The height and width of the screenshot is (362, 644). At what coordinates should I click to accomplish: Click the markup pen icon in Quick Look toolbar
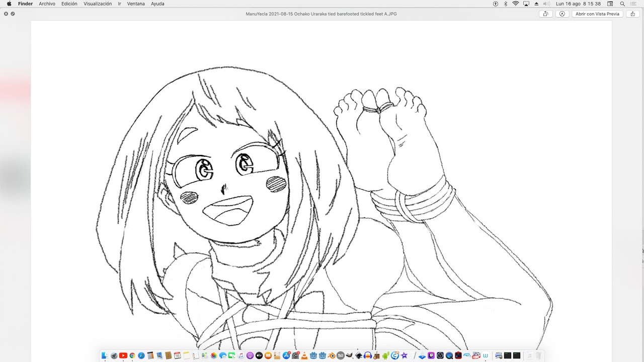point(562,14)
